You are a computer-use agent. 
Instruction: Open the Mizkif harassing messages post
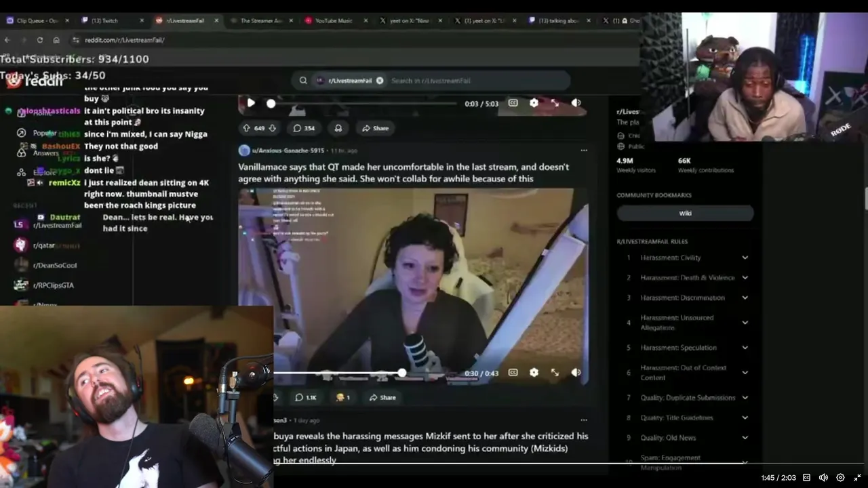pyautogui.click(x=431, y=448)
